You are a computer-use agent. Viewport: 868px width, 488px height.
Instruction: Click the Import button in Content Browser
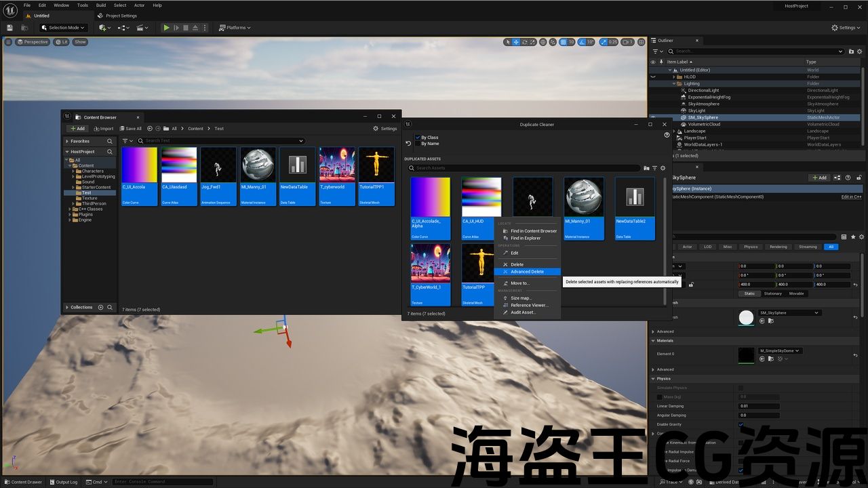103,129
